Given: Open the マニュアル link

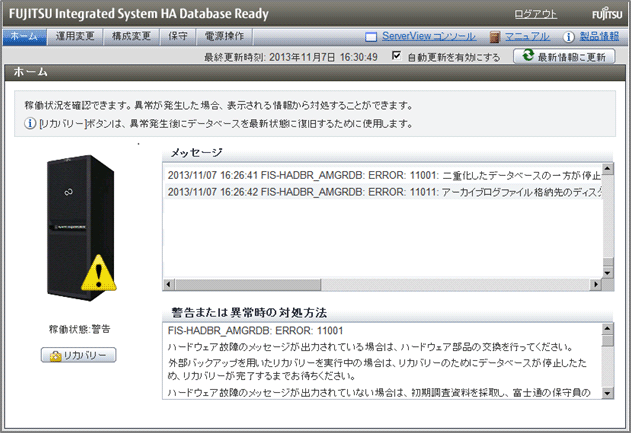Looking at the screenshot, I should (x=527, y=37).
